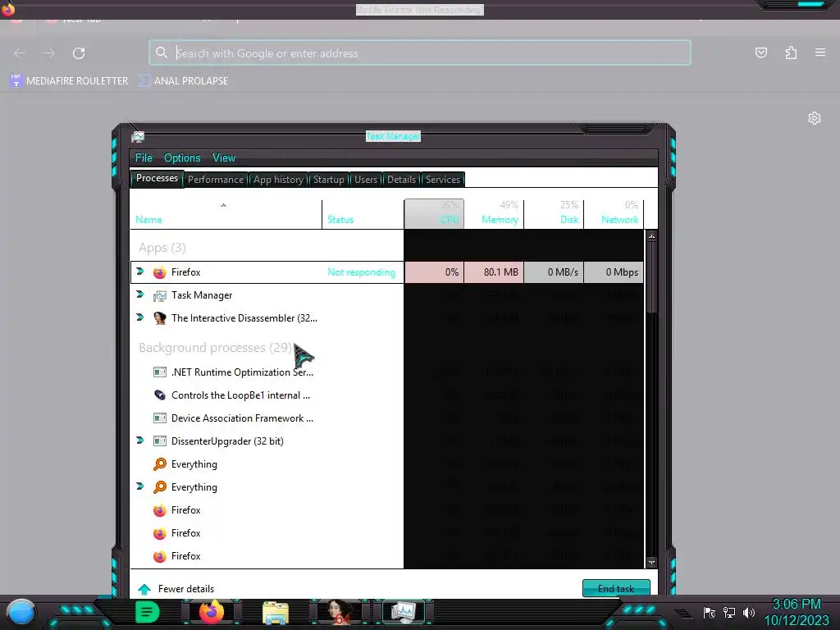The image size is (840, 630).
Task: Click the Firefox app icon in Apps list
Action: click(160, 272)
